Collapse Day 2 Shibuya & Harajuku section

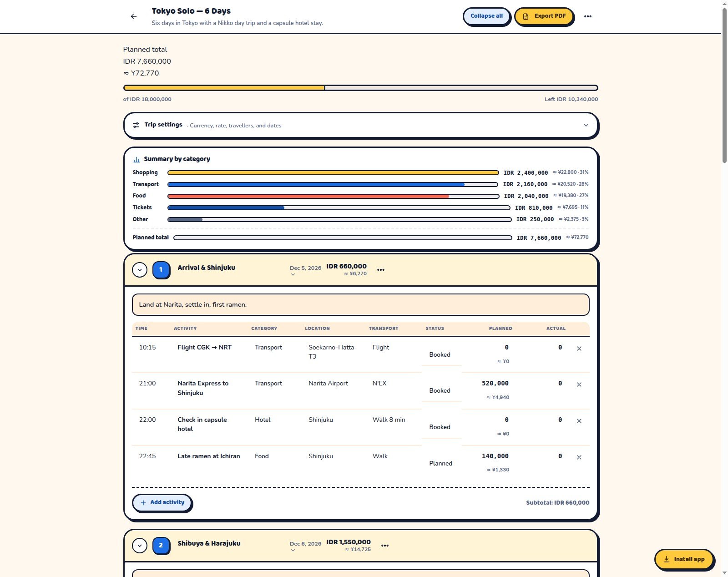pos(140,545)
